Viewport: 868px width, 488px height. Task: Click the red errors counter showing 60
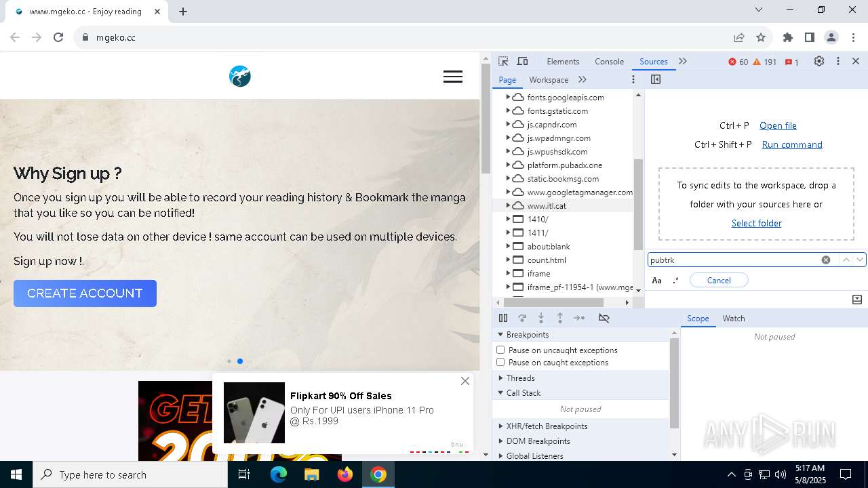click(738, 62)
